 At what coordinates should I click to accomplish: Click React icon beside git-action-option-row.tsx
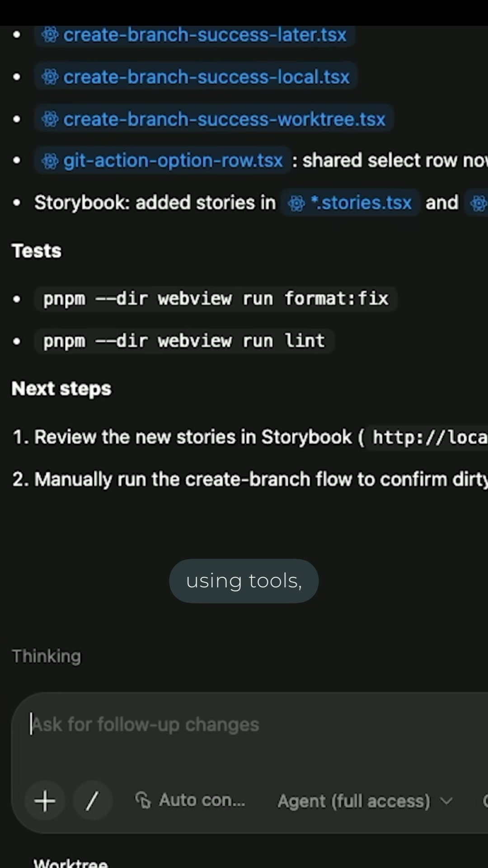click(50, 160)
